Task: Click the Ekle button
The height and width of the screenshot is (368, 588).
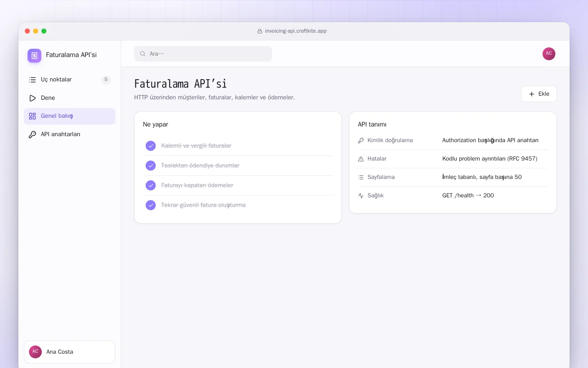Action: click(538, 94)
